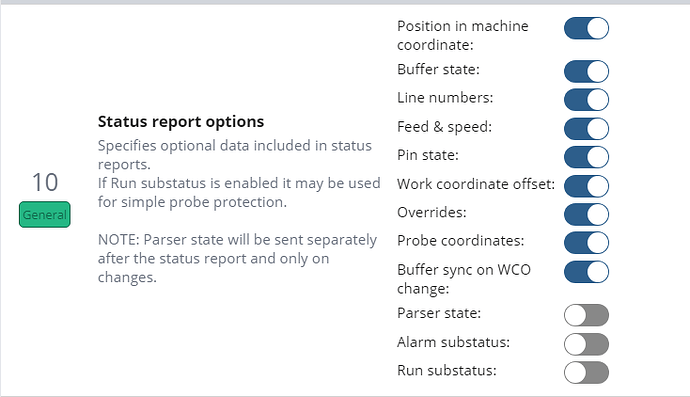Toggle off Probe coordinates switch

(586, 243)
